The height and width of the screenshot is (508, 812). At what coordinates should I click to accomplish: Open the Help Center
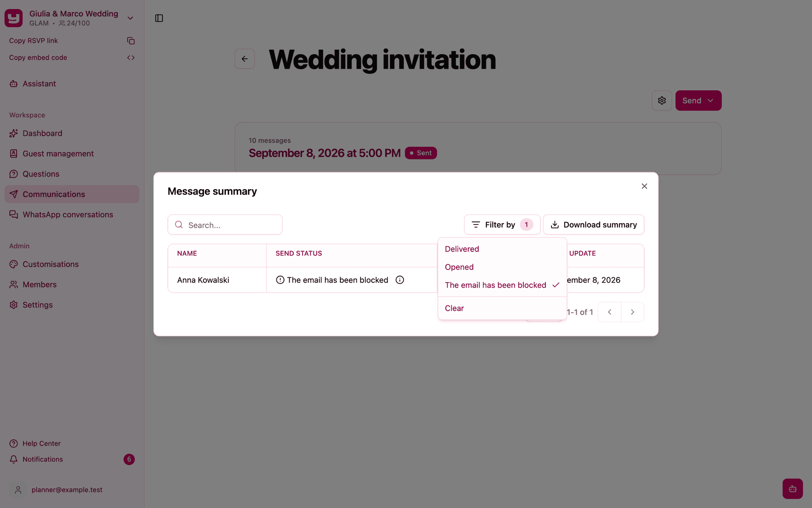pos(72,443)
